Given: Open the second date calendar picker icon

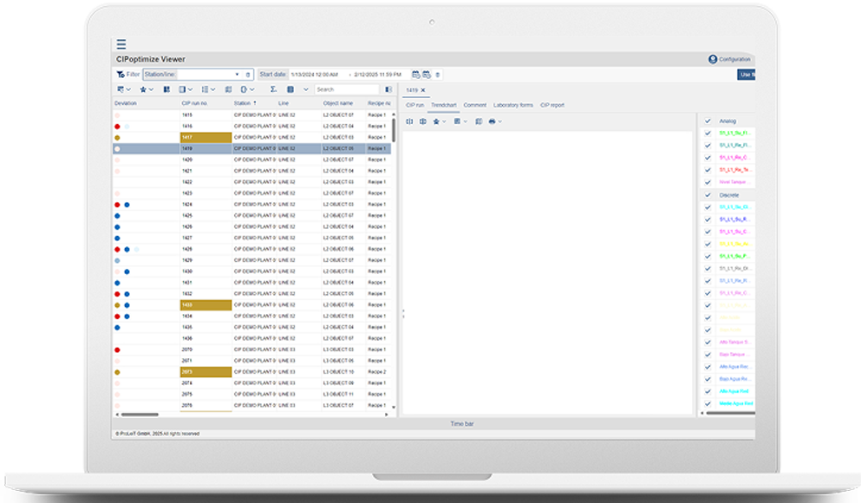Looking at the screenshot, I should pyautogui.click(x=427, y=75).
